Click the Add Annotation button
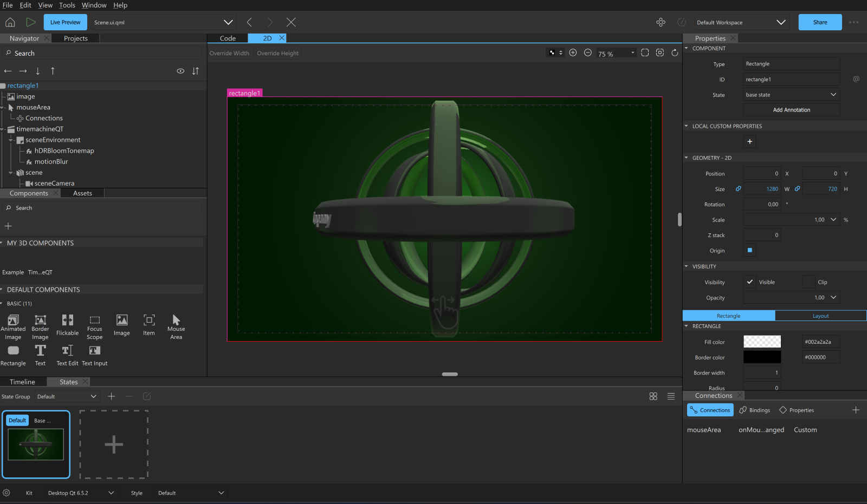 point(791,110)
